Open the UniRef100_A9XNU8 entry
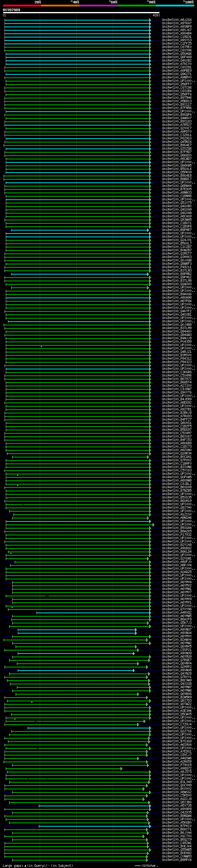 click(x=177, y=670)
